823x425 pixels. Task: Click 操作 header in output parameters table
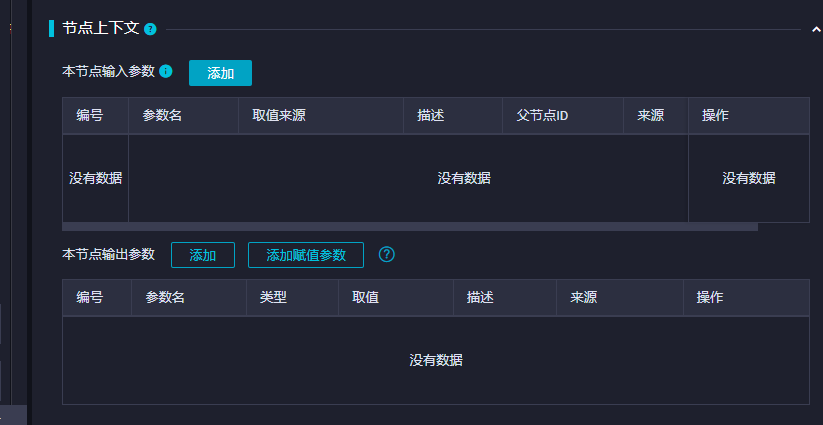click(x=710, y=298)
